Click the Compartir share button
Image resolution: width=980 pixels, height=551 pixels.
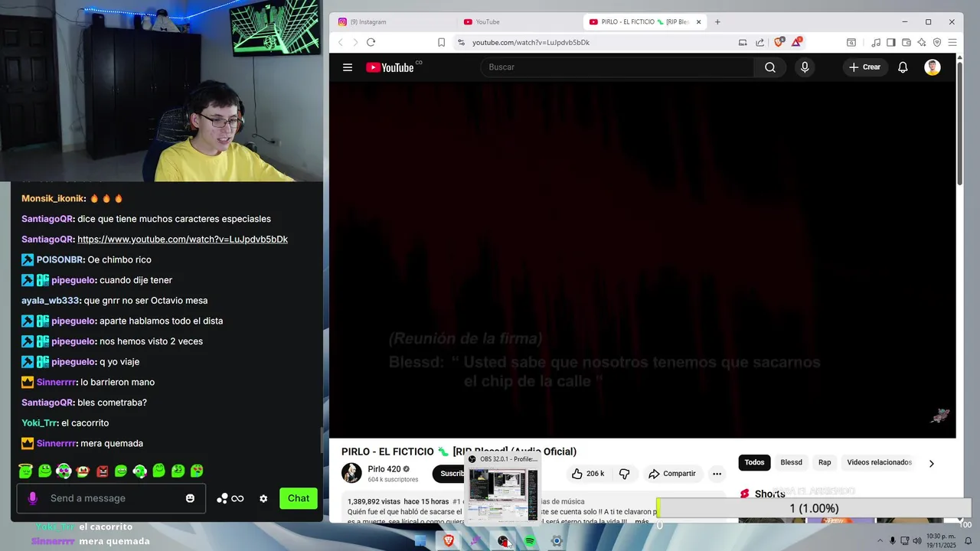(x=672, y=474)
